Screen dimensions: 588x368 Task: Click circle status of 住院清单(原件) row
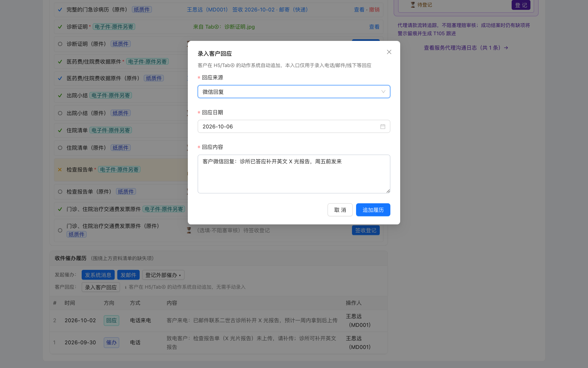coord(60,148)
